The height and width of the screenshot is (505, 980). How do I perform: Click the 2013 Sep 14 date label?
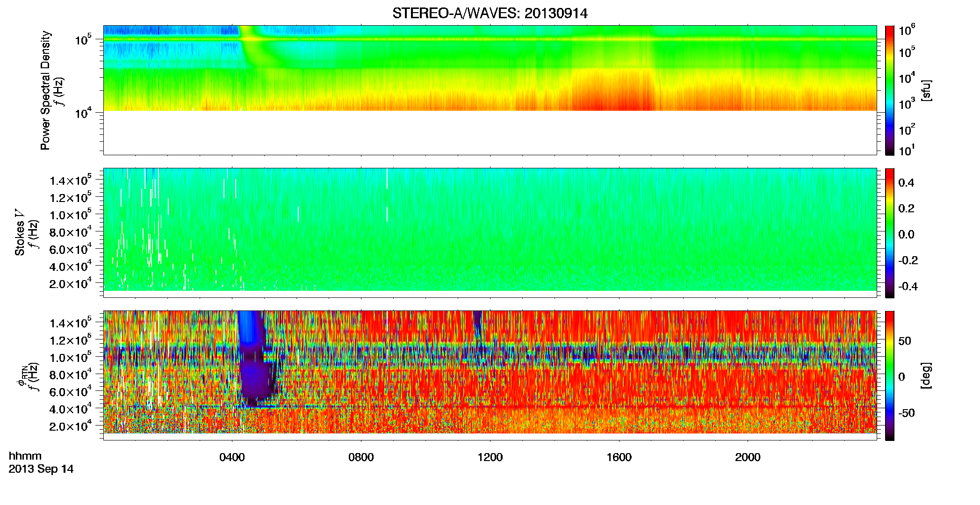pyautogui.click(x=41, y=469)
